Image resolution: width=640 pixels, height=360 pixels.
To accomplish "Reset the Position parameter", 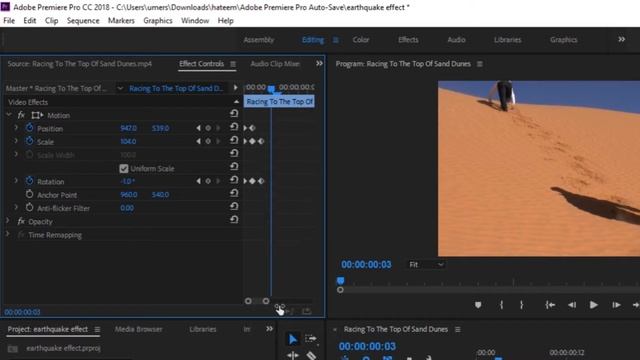I will click(x=234, y=127).
